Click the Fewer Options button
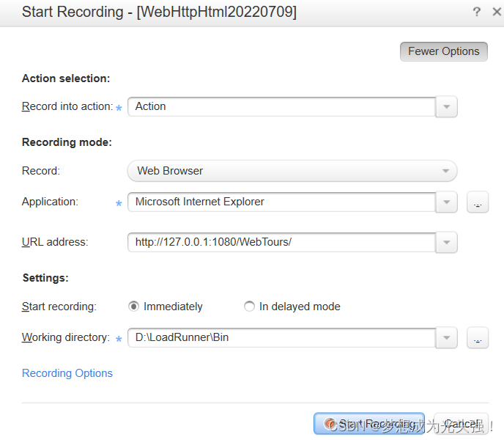This screenshot has width=504, height=440. pyautogui.click(x=444, y=51)
